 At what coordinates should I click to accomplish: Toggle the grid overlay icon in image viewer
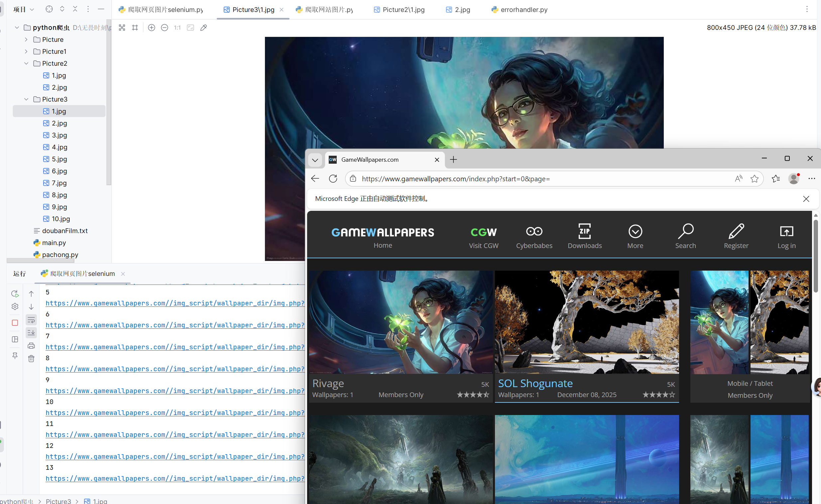tap(135, 28)
